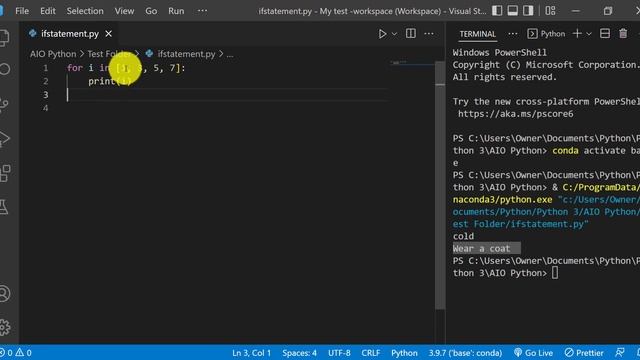This screenshot has width=640, height=360.
Task: Expand the run options dropdown arrow
Action: tap(394, 34)
